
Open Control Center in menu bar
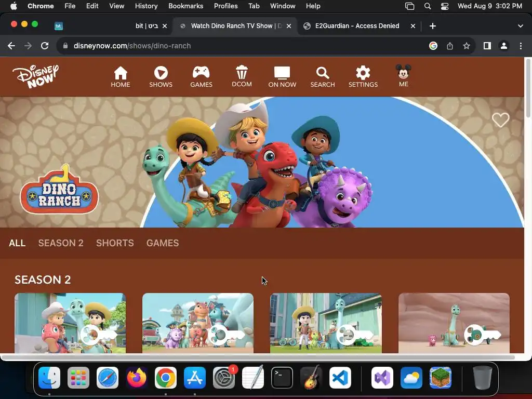445,6
